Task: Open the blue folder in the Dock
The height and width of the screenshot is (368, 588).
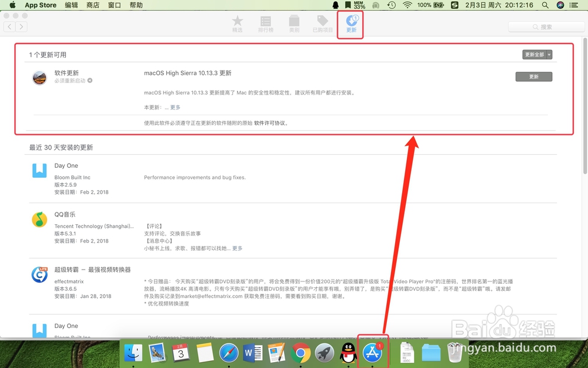Action: (x=431, y=353)
